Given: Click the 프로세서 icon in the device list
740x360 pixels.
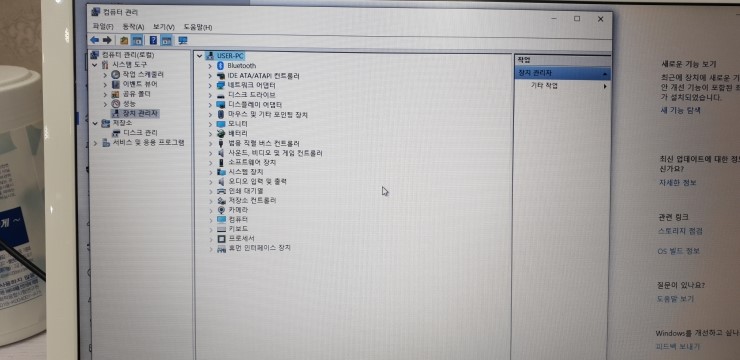Looking at the screenshot, I should (x=221, y=238).
